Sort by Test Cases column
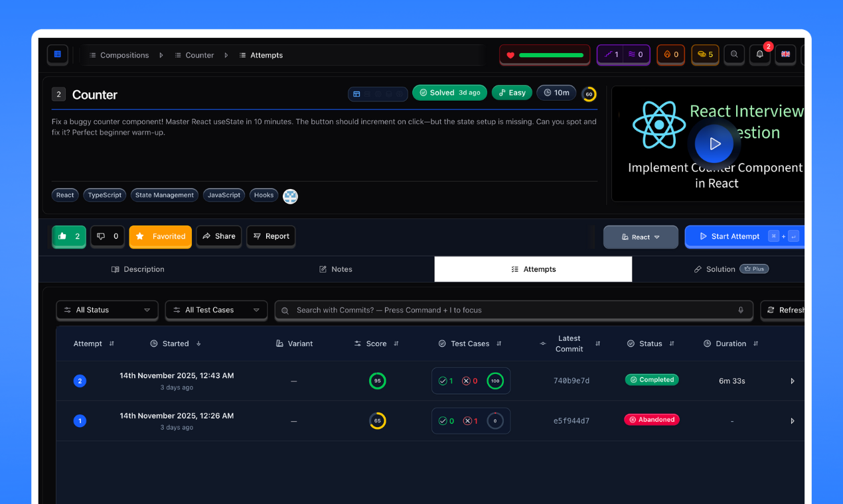This screenshot has width=843, height=504. [x=470, y=344]
